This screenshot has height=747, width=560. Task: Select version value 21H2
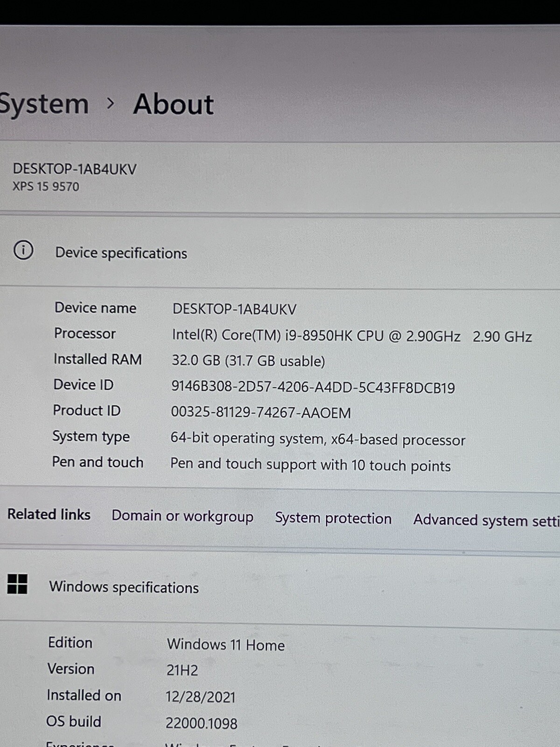(x=182, y=670)
